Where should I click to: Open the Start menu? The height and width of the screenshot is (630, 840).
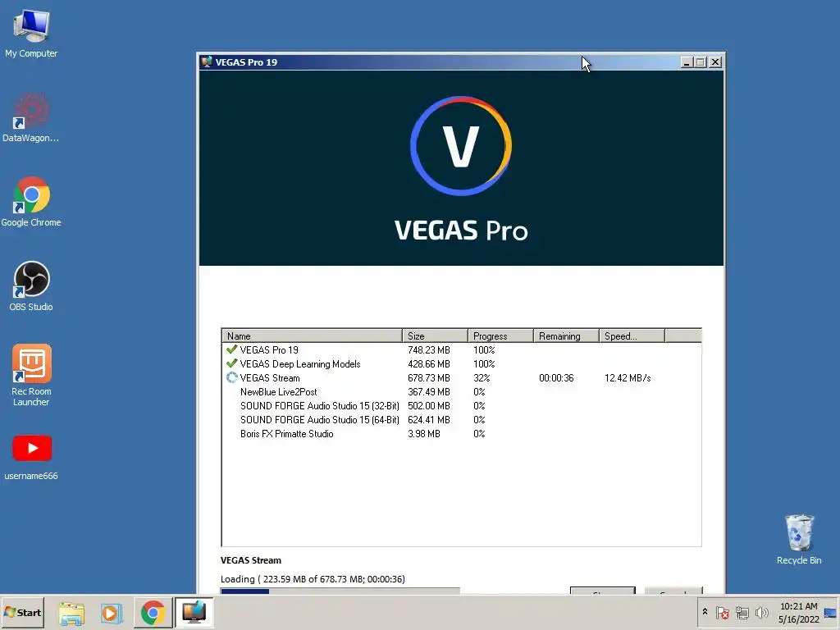tap(22, 612)
